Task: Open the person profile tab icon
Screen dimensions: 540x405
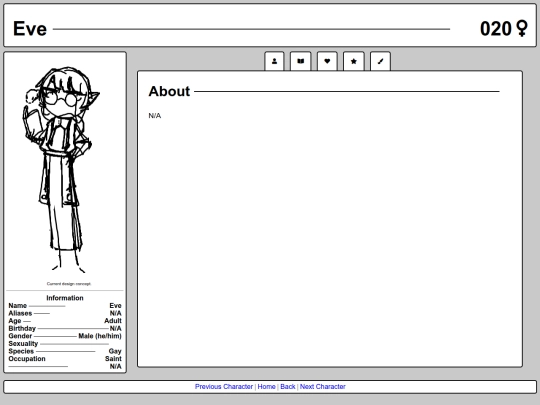Action: coord(274,61)
